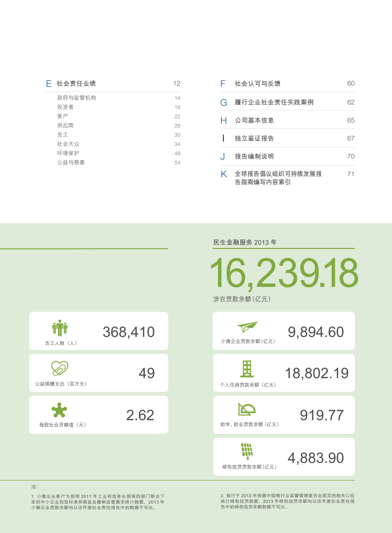Open the 客户 subsection entry
The width and height of the screenshot is (392, 533).
(x=62, y=116)
